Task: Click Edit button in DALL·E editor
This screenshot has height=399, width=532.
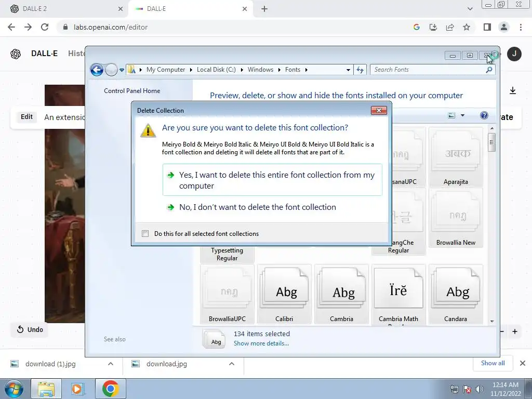Action: 26,117
